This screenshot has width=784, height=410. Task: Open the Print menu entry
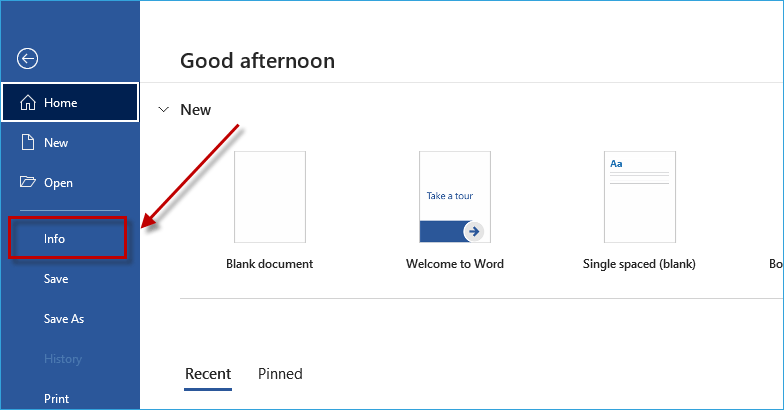tap(56, 398)
